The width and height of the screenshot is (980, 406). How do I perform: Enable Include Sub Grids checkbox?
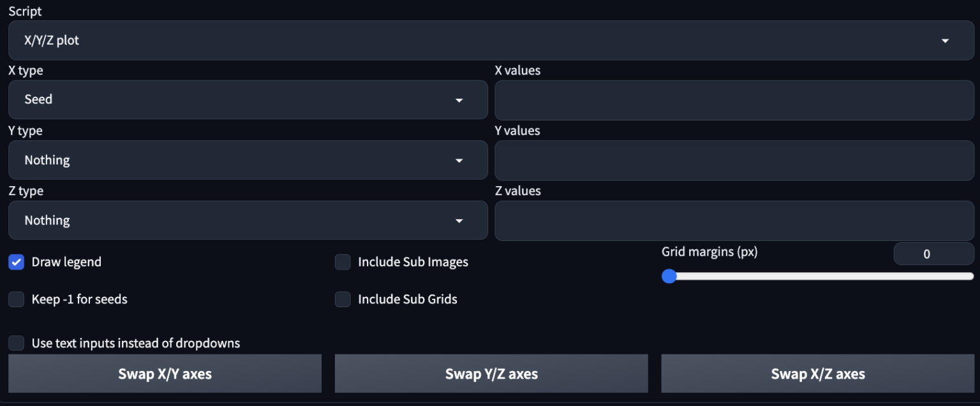[343, 299]
